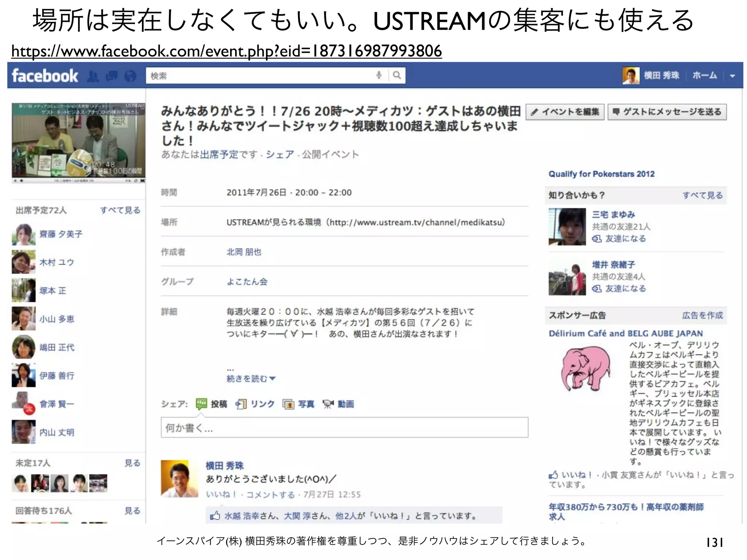Open 齋藤 夕美子 profile
The height and width of the screenshot is (560, 747).
[61, 234]
